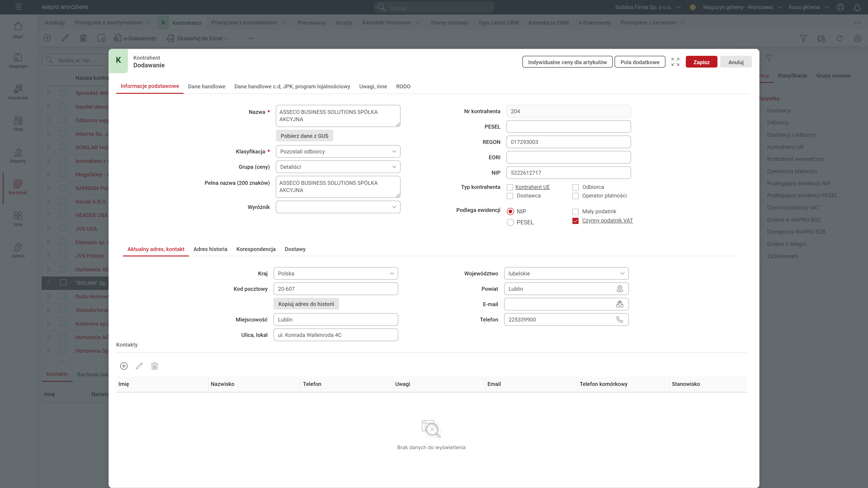This screenshot has width=868, height=488.
Task: Click the map pin icon in Powiat field
Action: [619, 289]
